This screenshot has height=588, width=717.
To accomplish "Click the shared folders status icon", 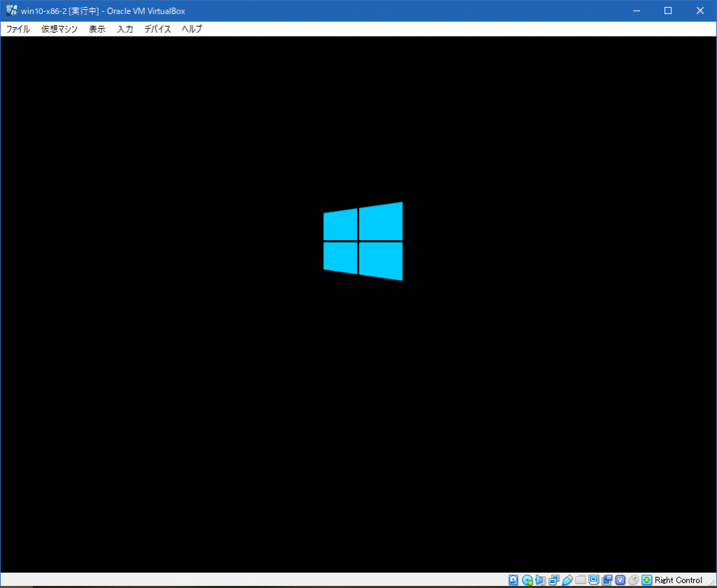I will pyautogui.click(x=580, y=580).
